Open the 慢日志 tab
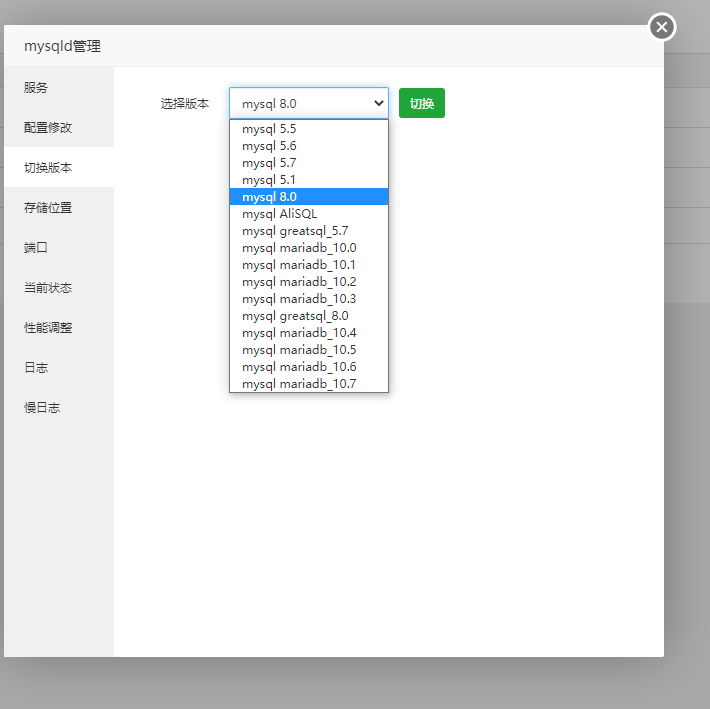Viewport: 710px width, 709px height. [x=59, y=407]
